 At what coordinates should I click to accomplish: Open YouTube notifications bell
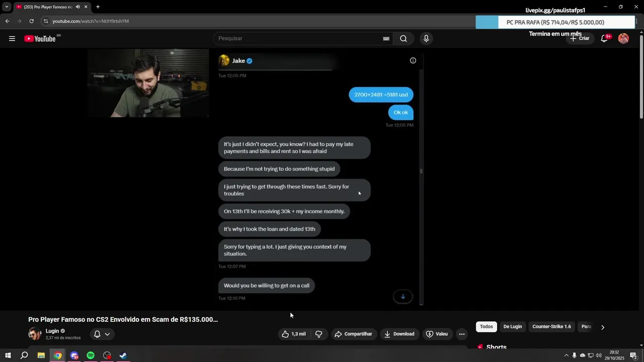pos(604,39)
